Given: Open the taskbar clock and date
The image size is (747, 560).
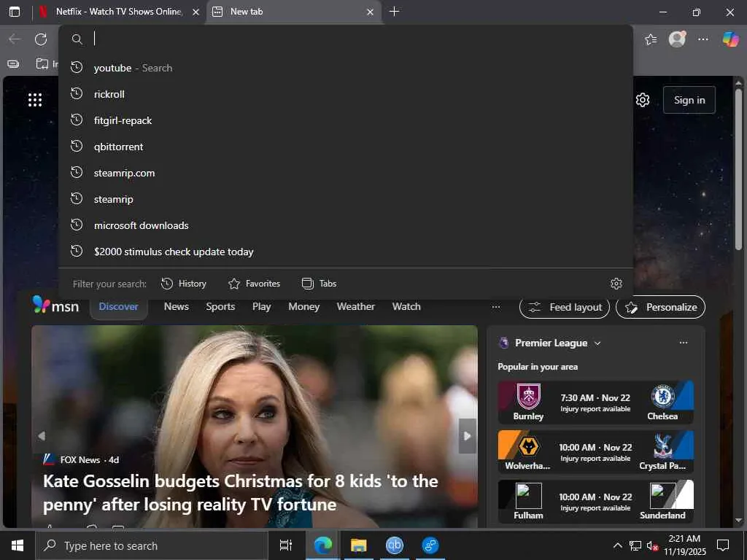Looking at the screenshot, I should 684,545.
